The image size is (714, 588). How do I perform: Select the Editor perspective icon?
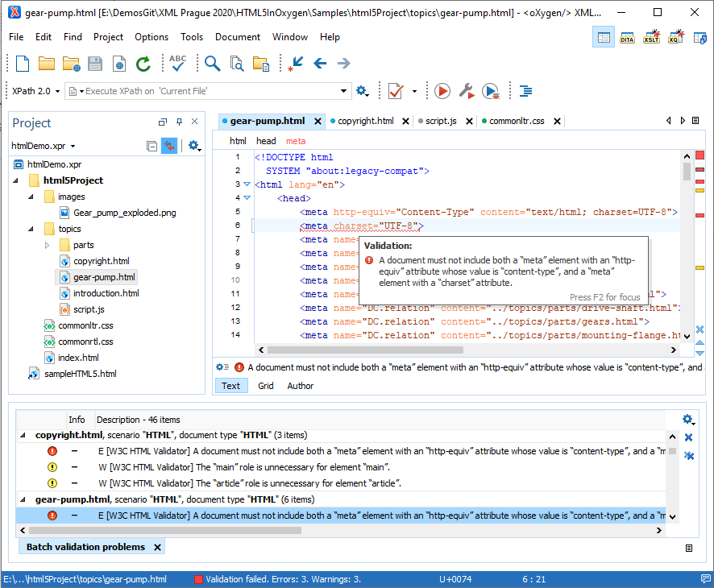coord(604,37)
